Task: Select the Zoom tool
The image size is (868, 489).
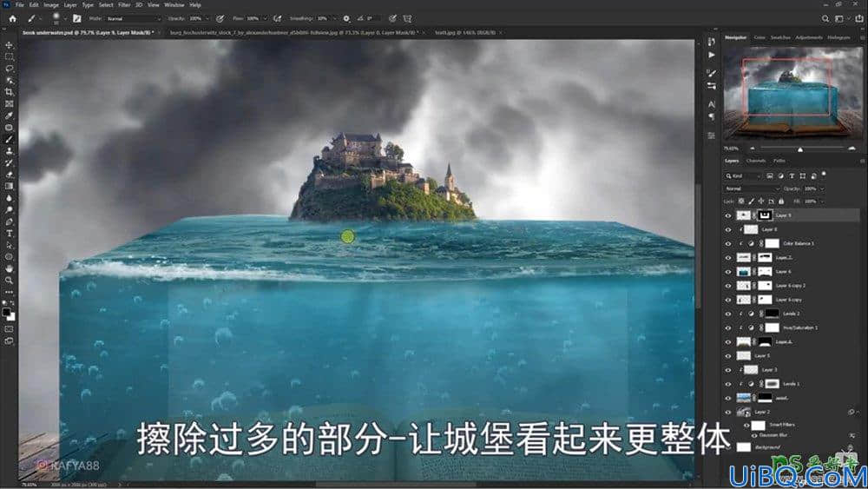Action: (9, 281)
